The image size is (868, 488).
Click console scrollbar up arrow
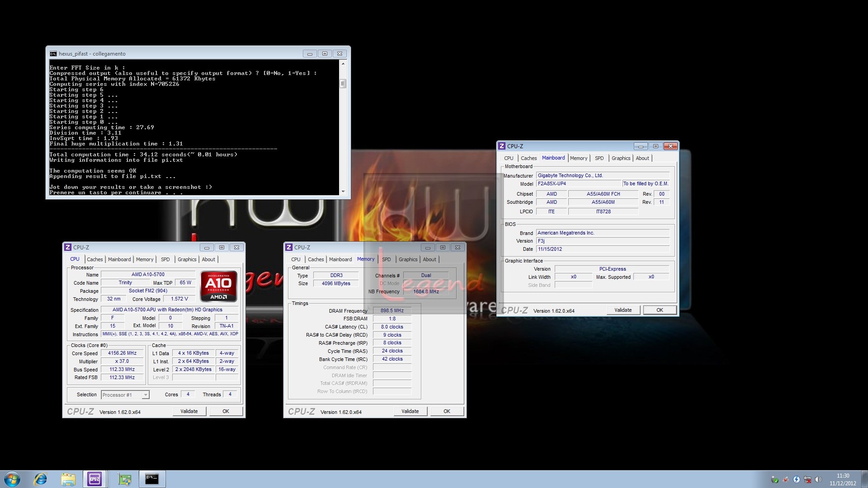coord(343,64)
